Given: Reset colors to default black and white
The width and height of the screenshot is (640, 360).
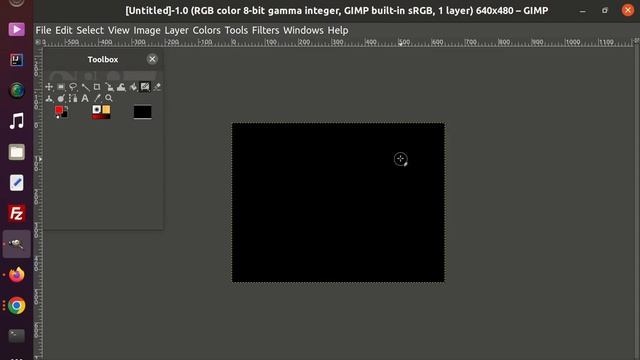Looking at the screenshot, I should click(58, 117).
